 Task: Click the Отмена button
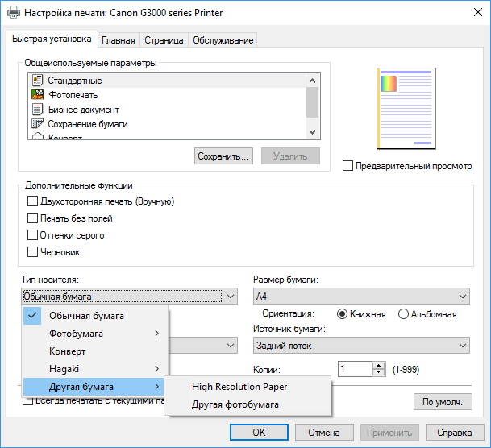click(324, 433)
